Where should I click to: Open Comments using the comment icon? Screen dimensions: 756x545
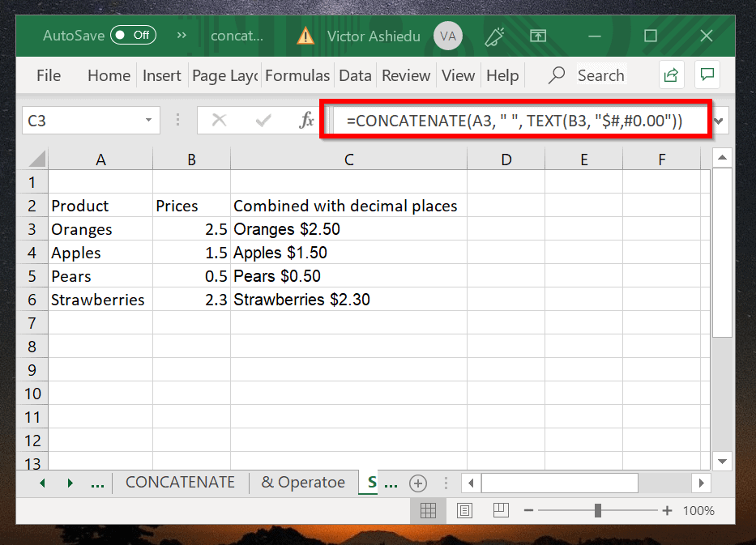tap(707, 75)
